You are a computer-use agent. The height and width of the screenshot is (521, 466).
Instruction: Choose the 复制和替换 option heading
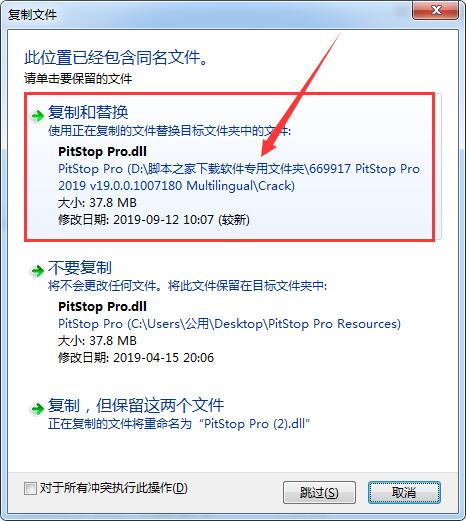[88, 112]
